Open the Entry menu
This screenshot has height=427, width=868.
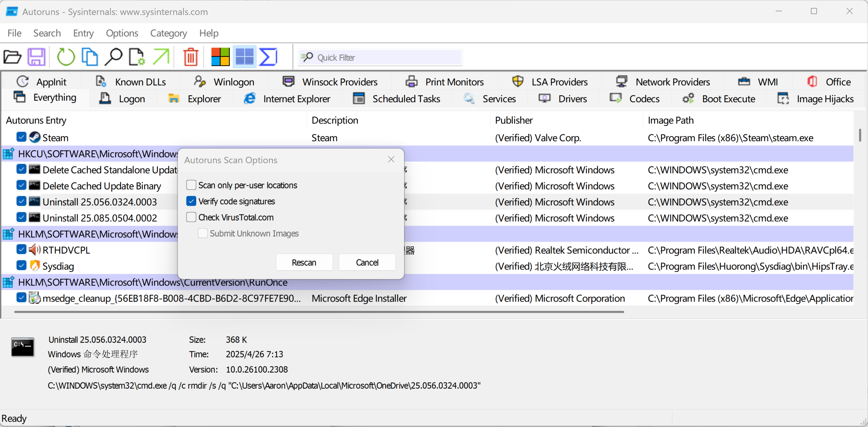pos(83,33)
